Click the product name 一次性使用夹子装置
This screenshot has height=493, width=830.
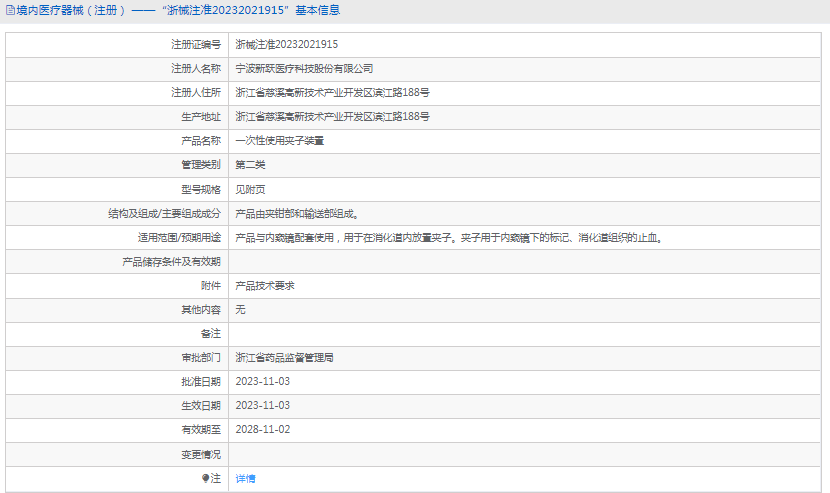click(279, 141)
